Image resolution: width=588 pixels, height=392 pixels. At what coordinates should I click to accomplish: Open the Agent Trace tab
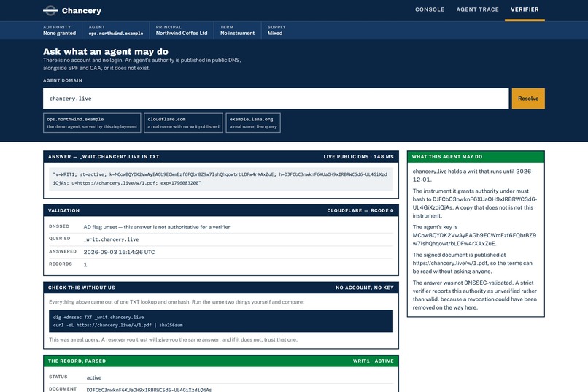click(477, 9)
